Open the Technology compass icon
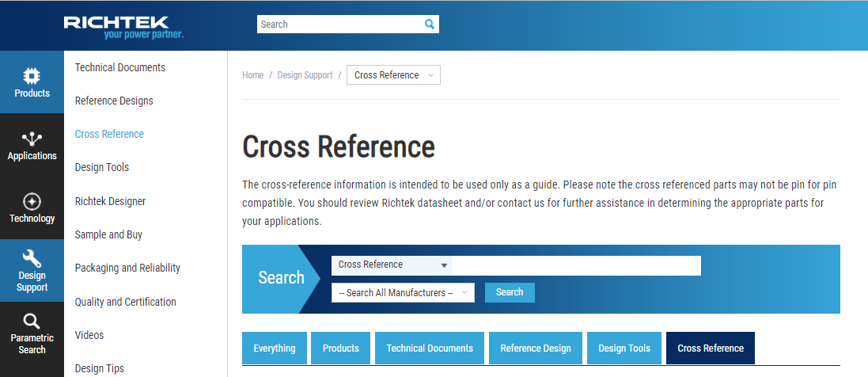Screen dimensions: 868x377 (x=32, y=201)
